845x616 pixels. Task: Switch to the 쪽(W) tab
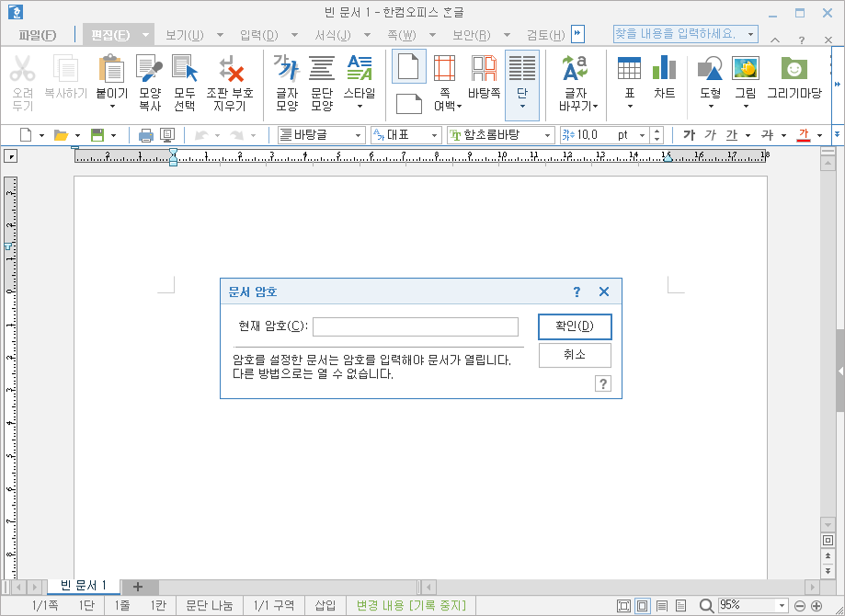pos(402,36)
